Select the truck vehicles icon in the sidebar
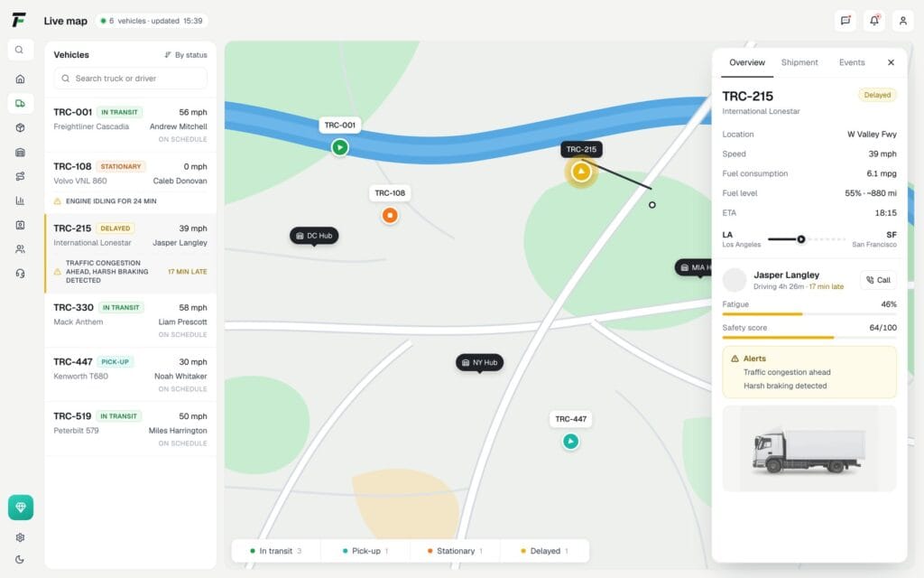 (20, 103)
